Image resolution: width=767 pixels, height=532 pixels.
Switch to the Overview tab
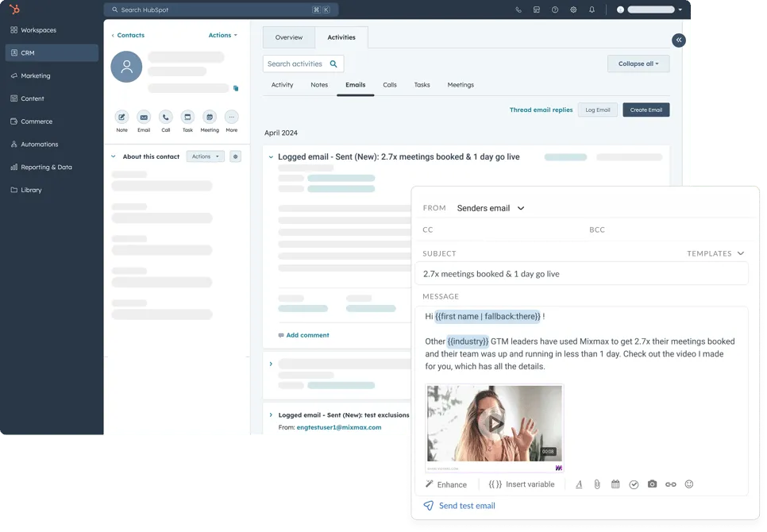288,37
